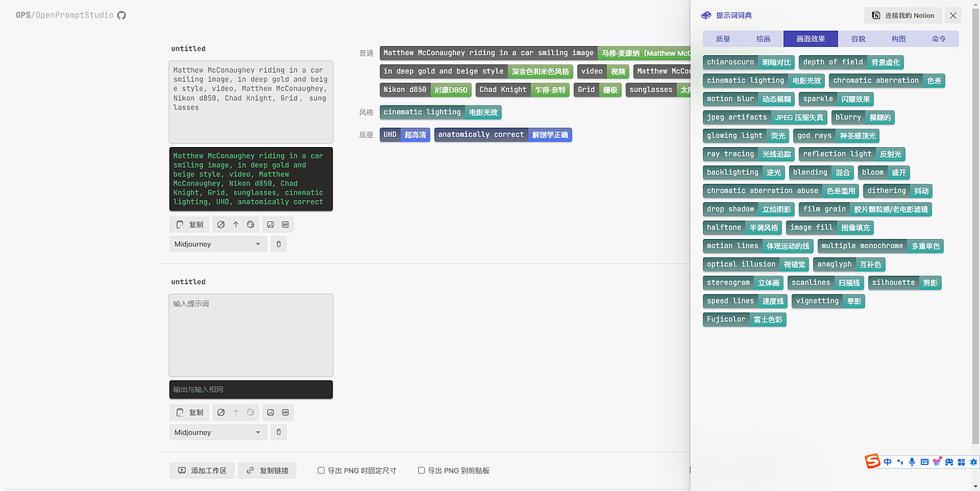980x491 pixels.
Task: Switch to the 构图 tab
Action: click(x=899, y=39)
